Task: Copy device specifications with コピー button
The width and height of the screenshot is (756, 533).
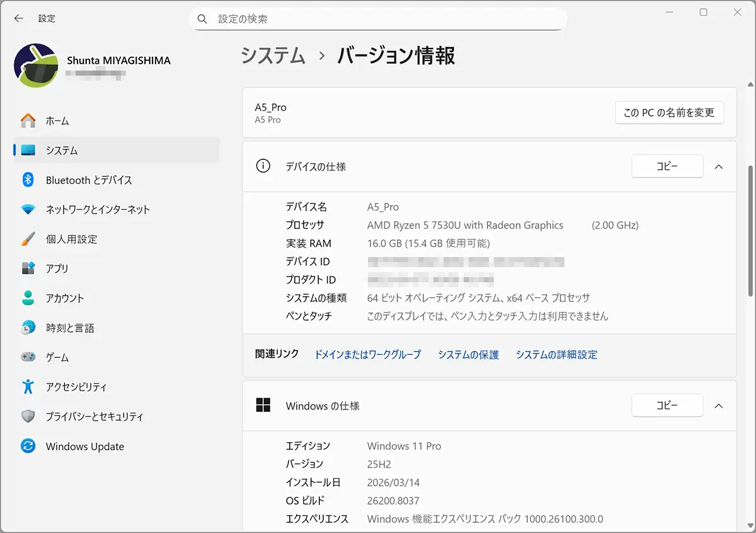Action: (667, 166)
